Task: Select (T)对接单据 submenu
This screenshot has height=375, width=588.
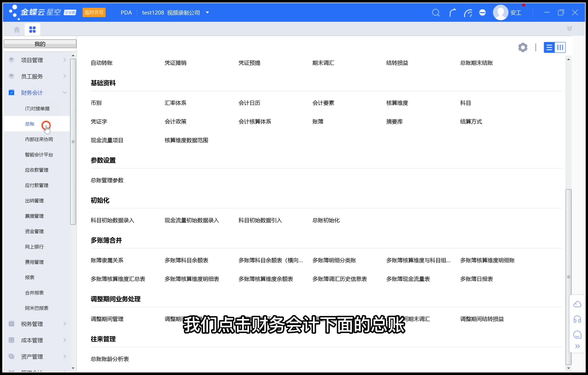Action: click(37, 109)
